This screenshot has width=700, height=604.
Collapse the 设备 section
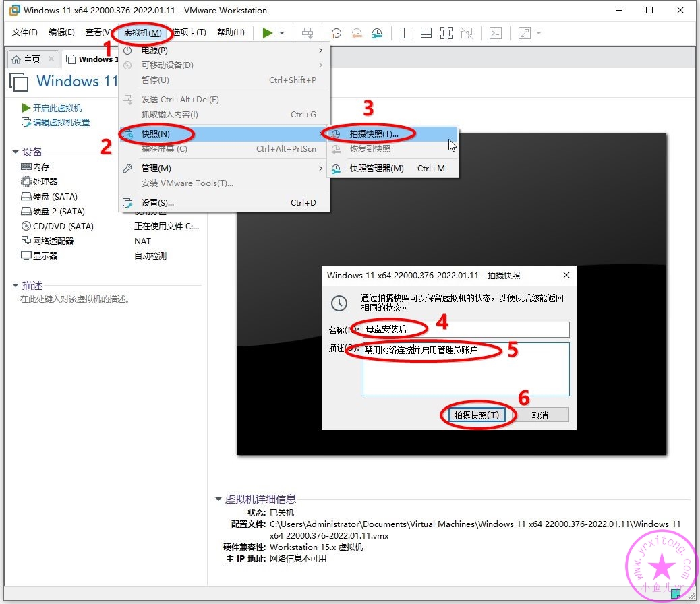click(x=16, y=152)
